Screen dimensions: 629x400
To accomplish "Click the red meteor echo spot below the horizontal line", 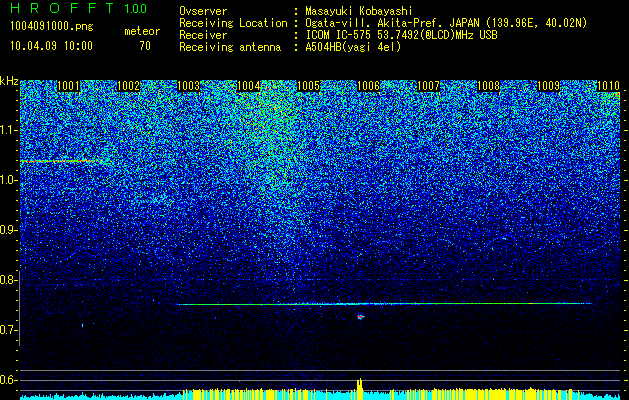I will (x=361, y=317).
